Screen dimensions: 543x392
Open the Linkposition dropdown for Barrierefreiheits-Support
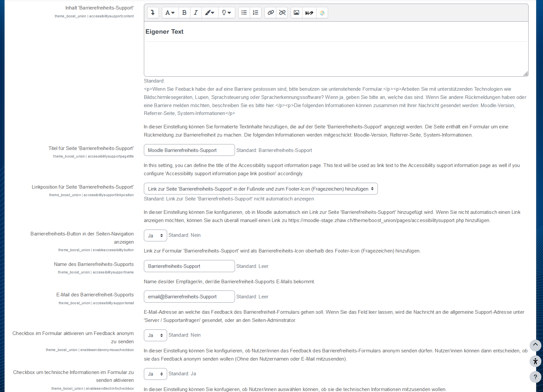(261, 189)
